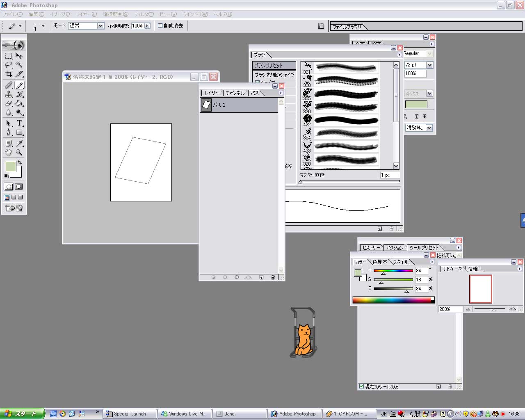525x420 pixels.
Task: Switch to the 色見本 tab
Action: [380, 262]
